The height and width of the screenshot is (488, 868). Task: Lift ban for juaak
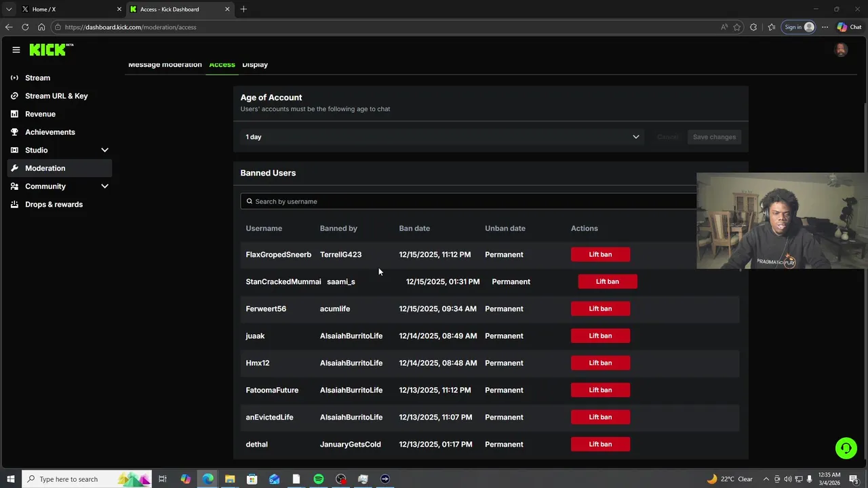click(x=600, y=335)
